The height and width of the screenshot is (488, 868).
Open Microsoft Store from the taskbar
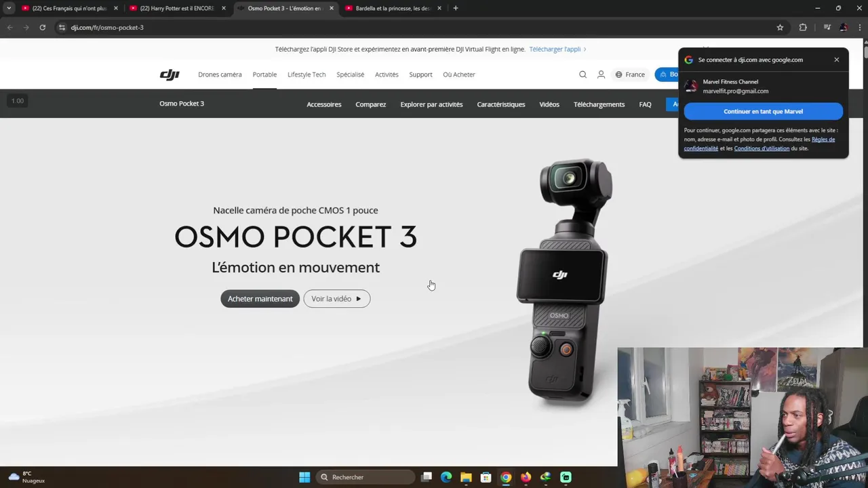coord(486,477)
